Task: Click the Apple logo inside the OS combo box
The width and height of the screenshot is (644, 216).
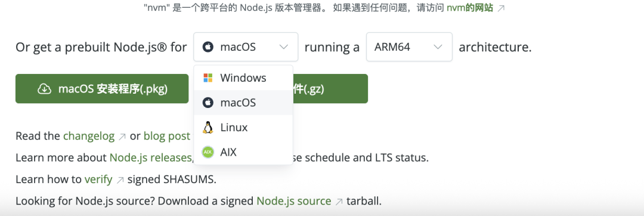Action: [x=208, y=47]
